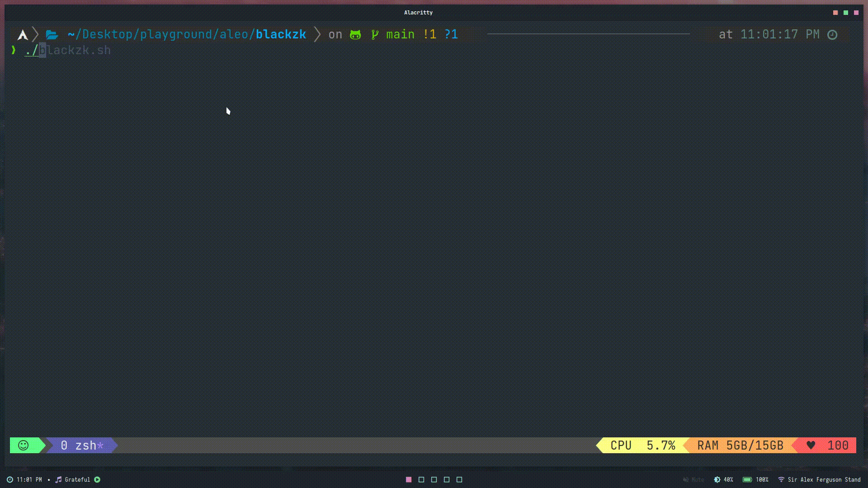Select the active pink workspace indicator
This screenshot has width=868, height=488.
coord(409,479)
